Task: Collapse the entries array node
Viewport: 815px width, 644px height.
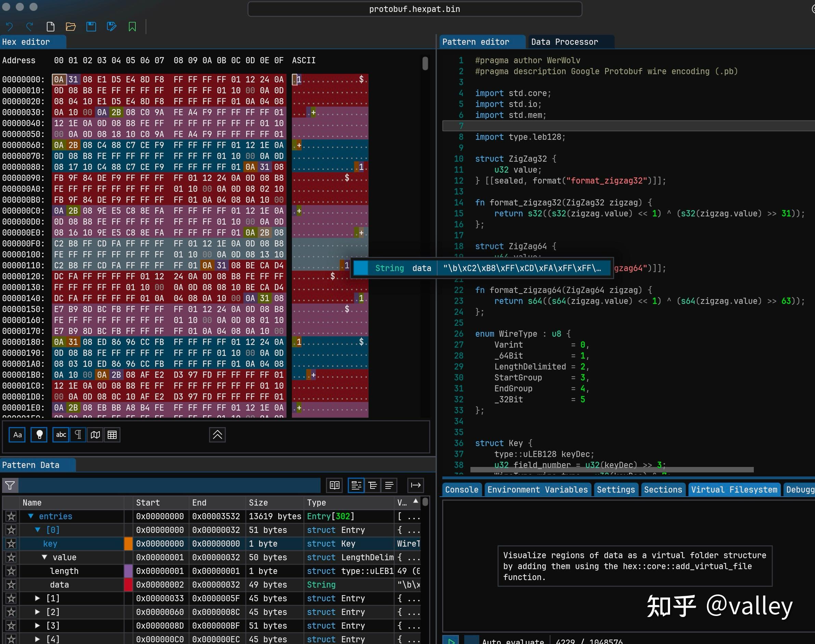Action: point(31,516)
